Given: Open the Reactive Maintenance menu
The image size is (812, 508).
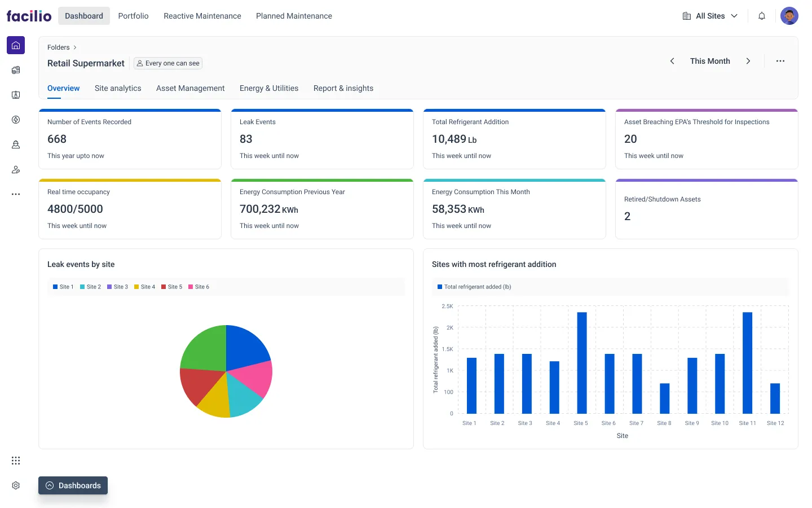Looking at the screenshot, I should [202, 16].
